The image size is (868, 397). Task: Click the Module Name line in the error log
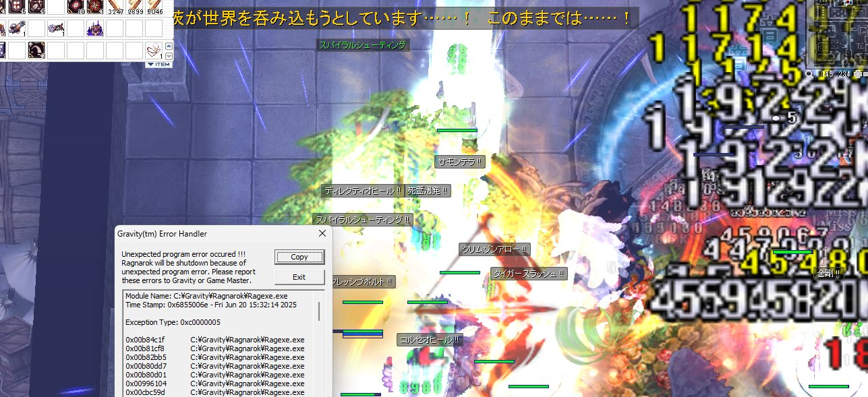pyautogui.click(x=206, y=296)
